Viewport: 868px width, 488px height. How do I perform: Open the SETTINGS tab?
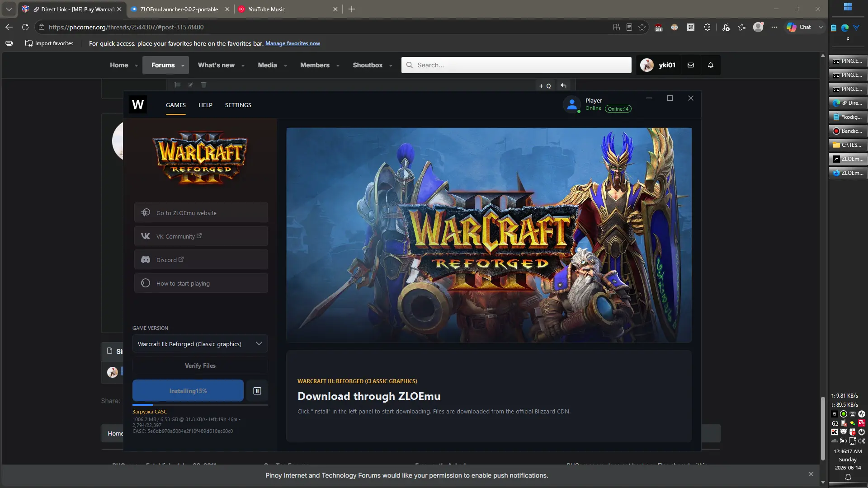click(x=238, y=105)
